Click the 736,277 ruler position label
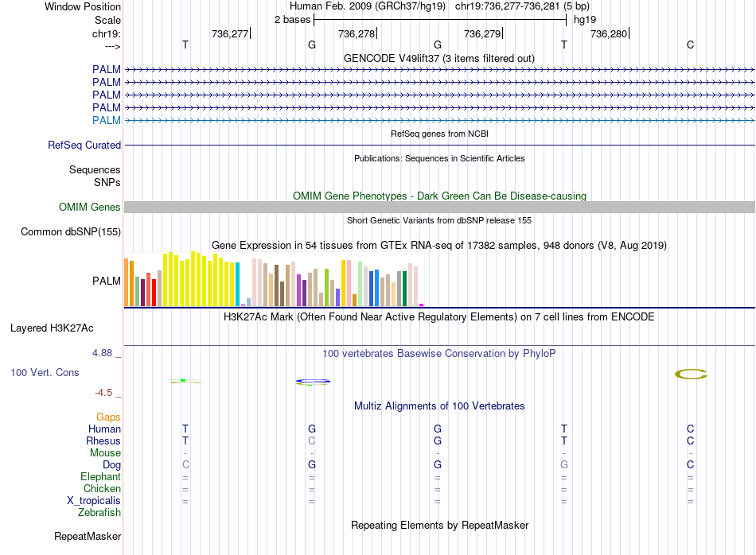Screen dimensions: 756x555 [x=230, y=33]
